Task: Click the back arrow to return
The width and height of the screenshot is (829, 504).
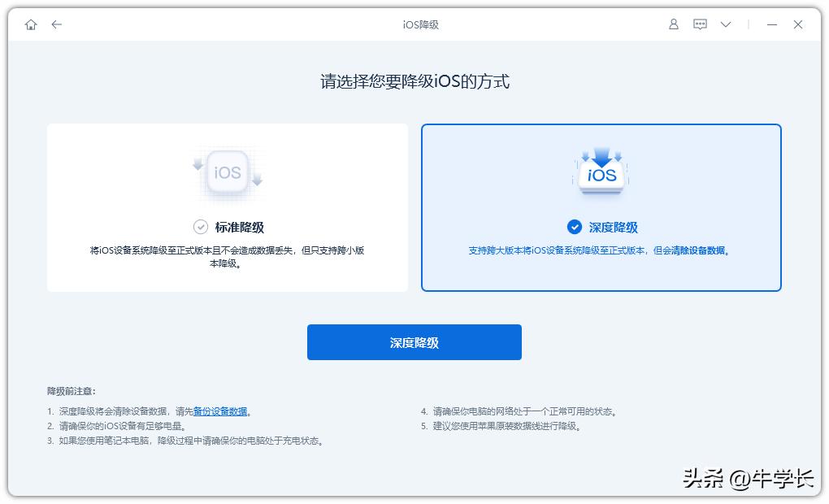Action: coord(56,24)
